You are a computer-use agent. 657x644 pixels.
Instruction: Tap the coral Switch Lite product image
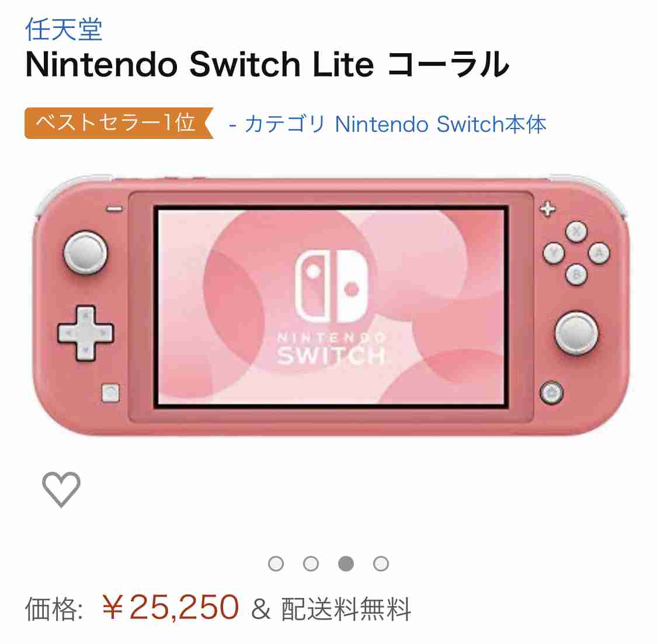(331, 305)
